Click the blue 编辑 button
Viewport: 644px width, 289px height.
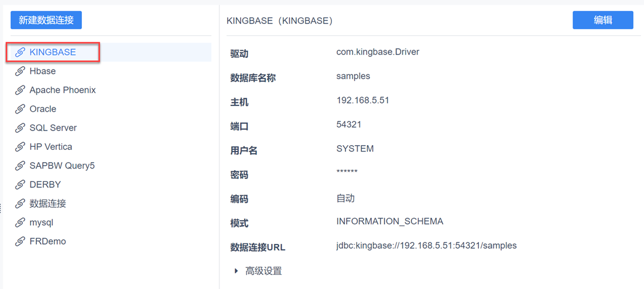click(602, 20)
